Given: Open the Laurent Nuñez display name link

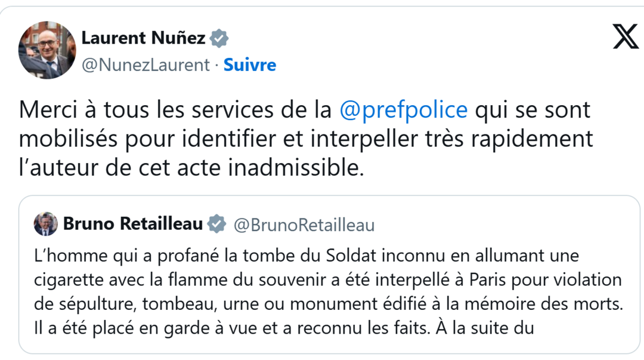Looking at the screenshot, I should click(143, 38).
